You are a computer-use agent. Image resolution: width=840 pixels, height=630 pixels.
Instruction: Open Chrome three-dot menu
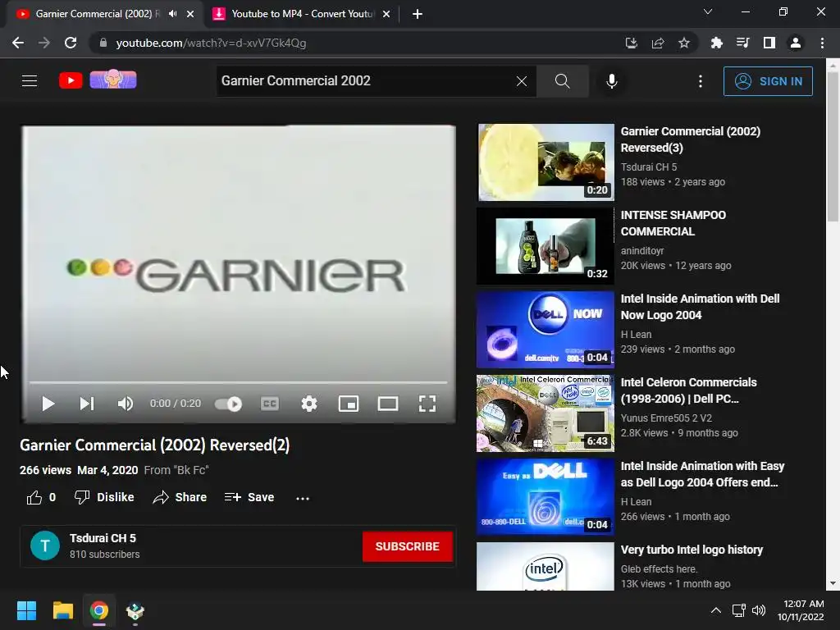pos(822,43)
